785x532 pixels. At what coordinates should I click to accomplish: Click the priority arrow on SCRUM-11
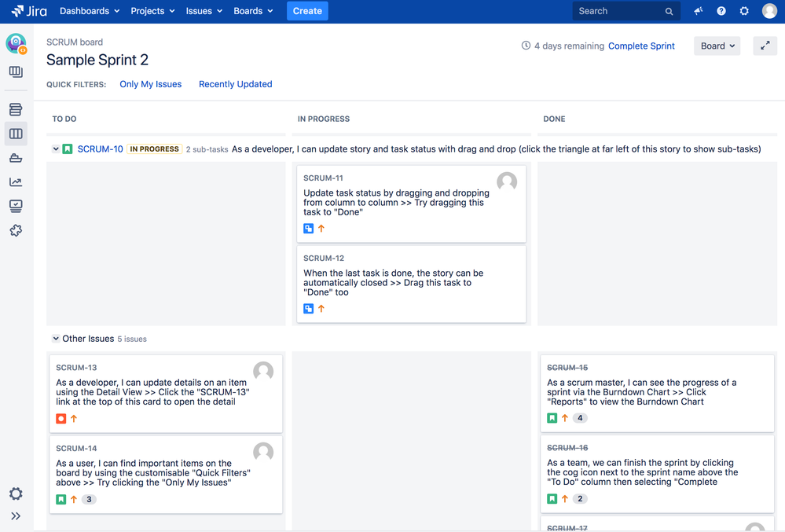321,229
